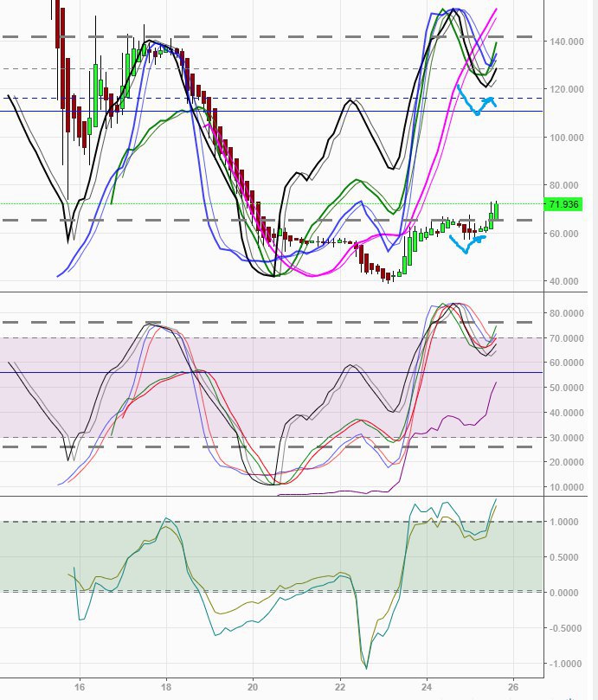Select the latest green candlestick near 71.936
Viewport: 598px width, 700px height.
496,211
